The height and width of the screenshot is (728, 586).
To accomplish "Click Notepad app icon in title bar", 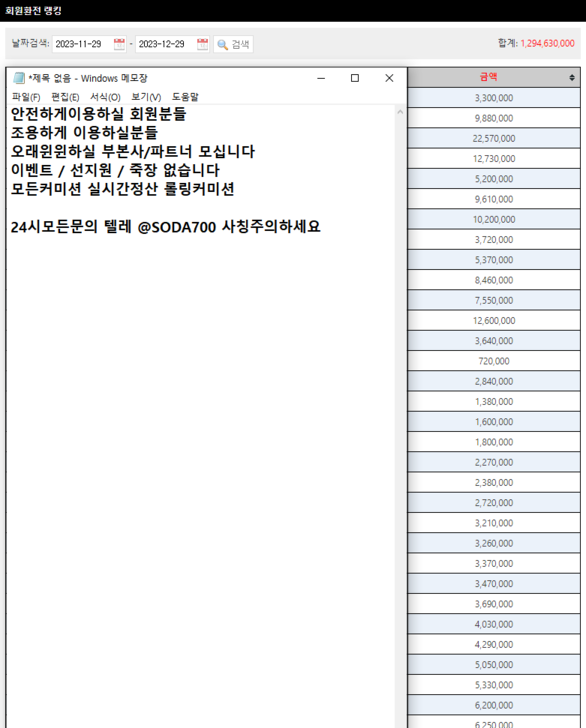I will point(19,78).
